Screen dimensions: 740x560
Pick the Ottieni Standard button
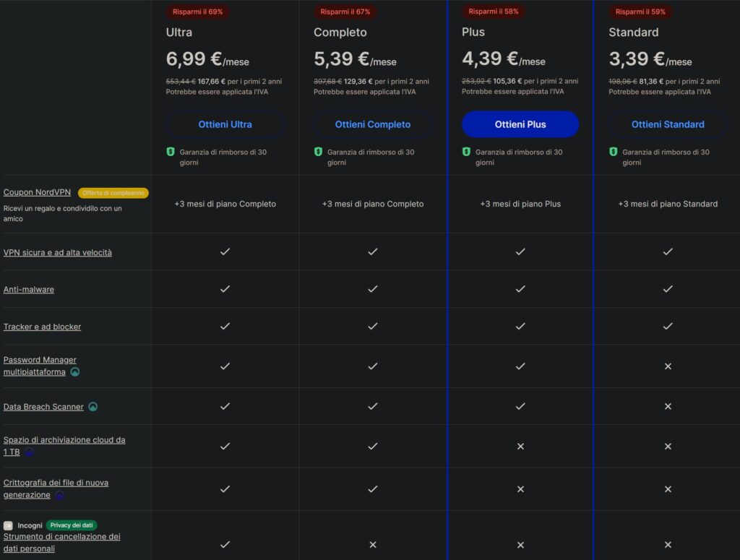(668, 124)
